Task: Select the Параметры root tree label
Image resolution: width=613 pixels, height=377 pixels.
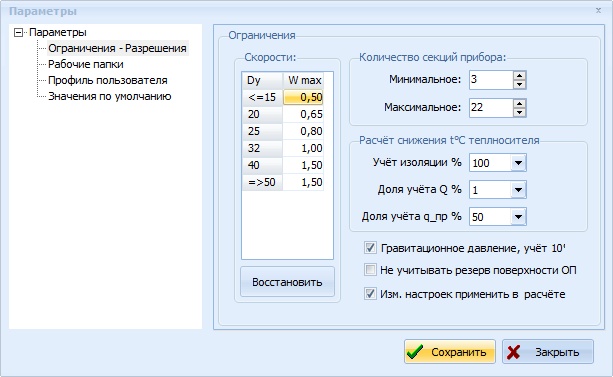Action: pos(58,32)
